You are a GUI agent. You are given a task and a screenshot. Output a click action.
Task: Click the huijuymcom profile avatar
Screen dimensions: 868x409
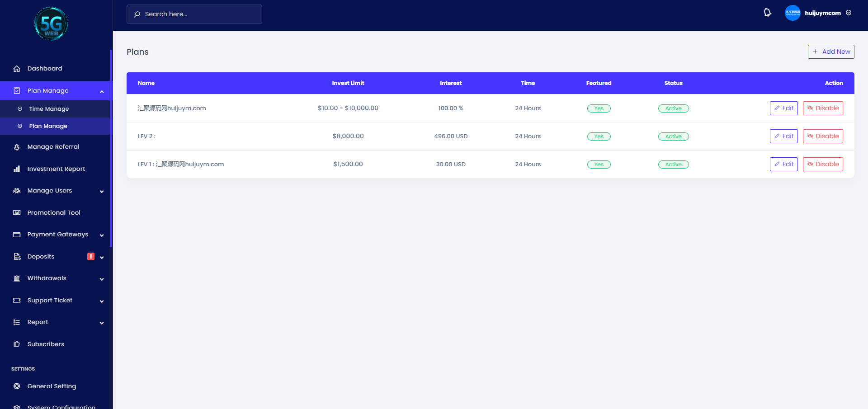click(x=793, y=13)
